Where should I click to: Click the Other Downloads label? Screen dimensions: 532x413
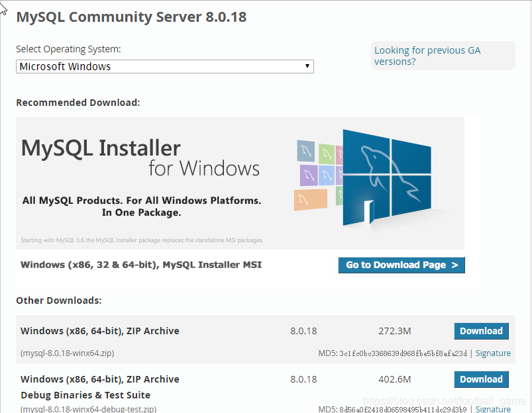coord(59,300)
